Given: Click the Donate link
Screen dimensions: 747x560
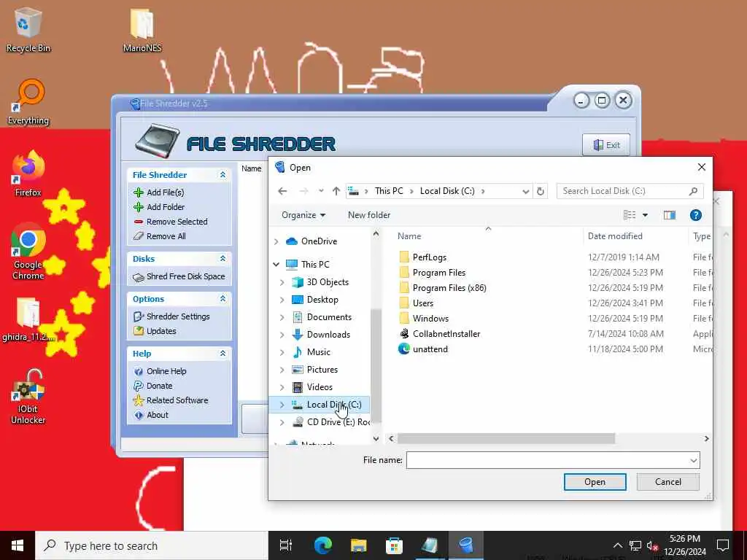Looking at the screenshot, I should [159, 386].
